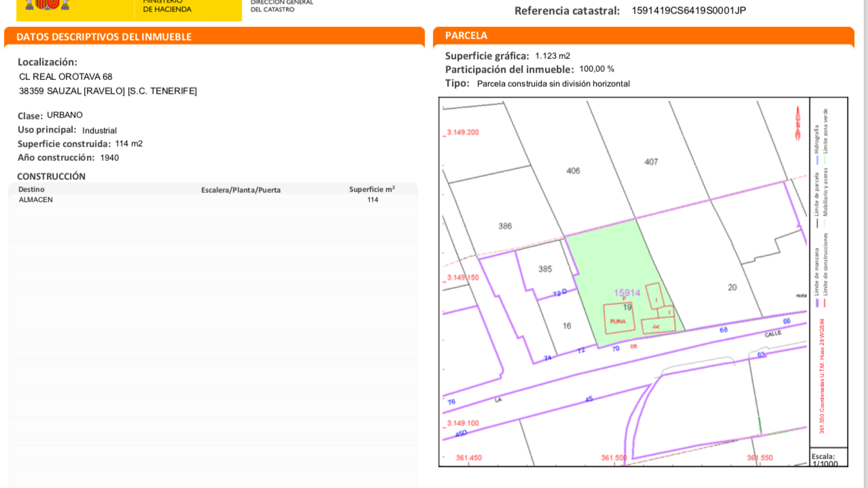Screen dimensions: 868x488
Task: Click the red 'Límite de construcciones' legend marker
Action: [x=825, y=303]
